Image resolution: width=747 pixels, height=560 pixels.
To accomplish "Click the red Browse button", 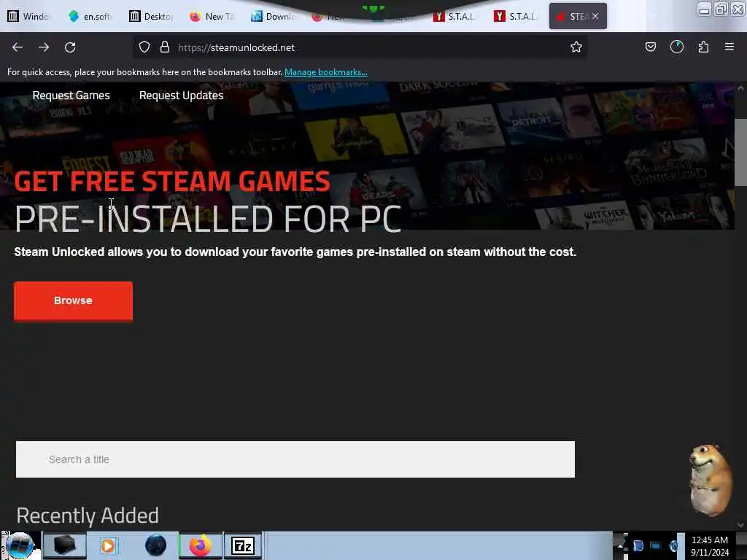I will tap(74, 301).
